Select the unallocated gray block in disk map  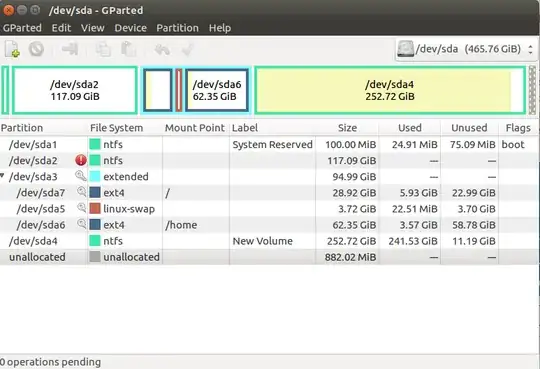click(532, 90)
